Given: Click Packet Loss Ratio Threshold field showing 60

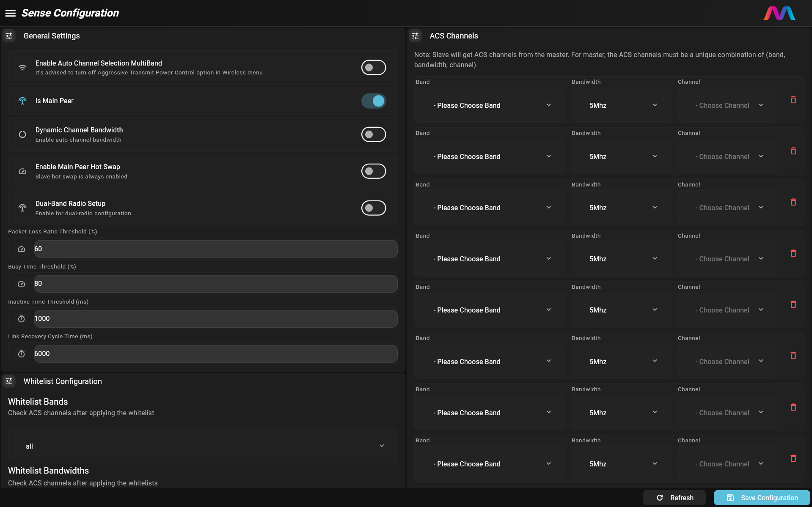Looking at the screenshot, I should point(216,249).
